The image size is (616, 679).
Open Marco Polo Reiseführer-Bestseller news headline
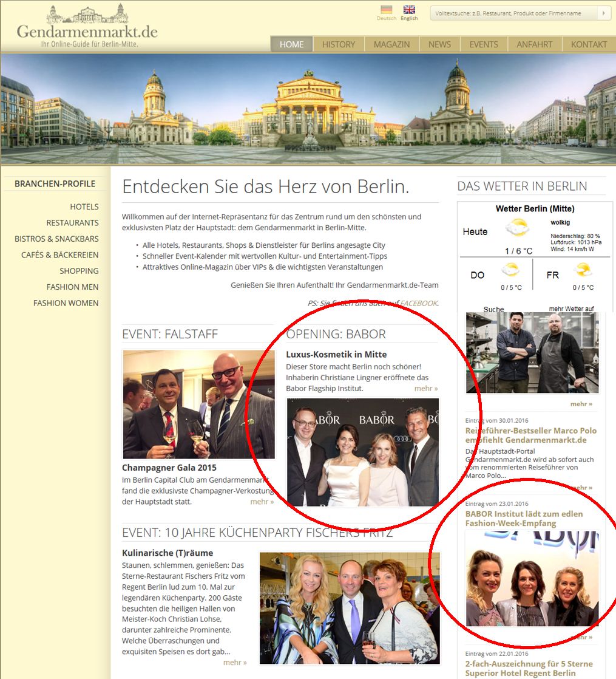(531, 435)
